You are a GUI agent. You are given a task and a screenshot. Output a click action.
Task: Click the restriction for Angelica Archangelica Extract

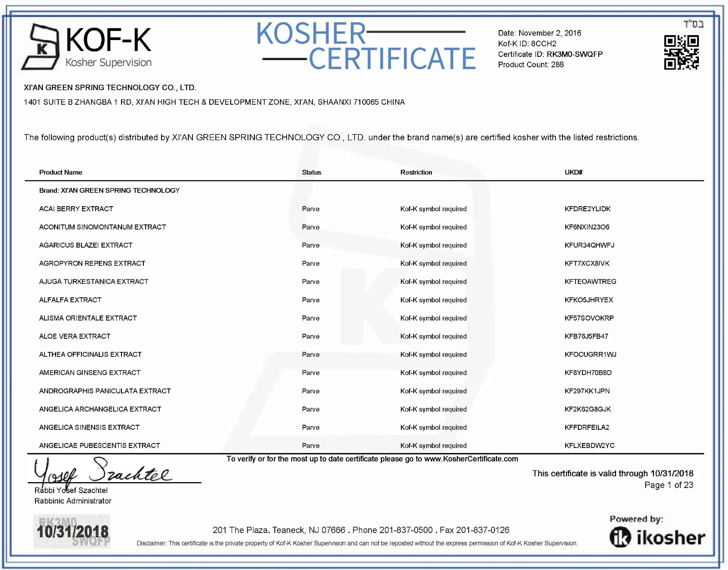(433, 409)
